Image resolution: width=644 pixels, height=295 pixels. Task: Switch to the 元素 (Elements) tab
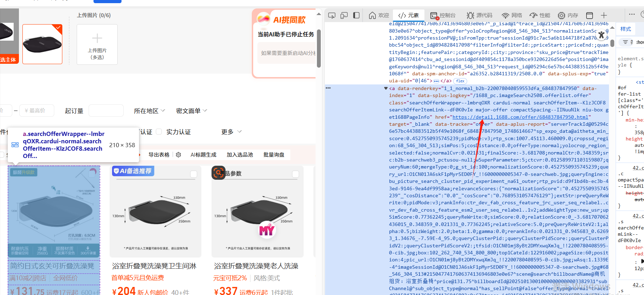409,15
